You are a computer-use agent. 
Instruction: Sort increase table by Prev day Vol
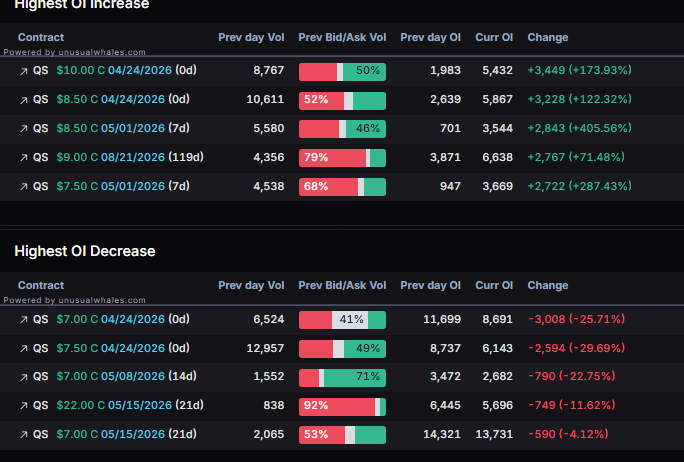[251, 38]
